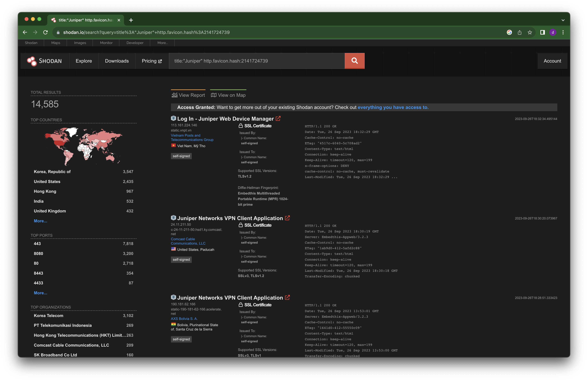Open Vietnam Posts and Telecommunications Group link
588x381 pixels.
click(x=192, y=137)
